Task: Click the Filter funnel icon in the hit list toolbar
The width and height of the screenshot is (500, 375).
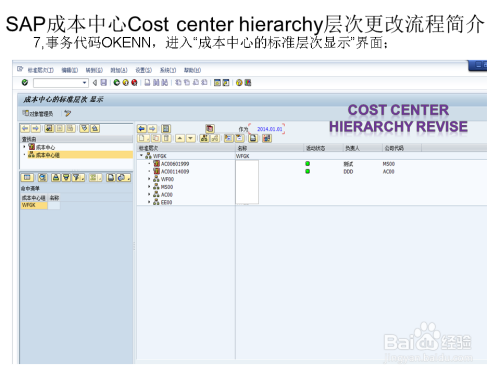Action: pyautogui.click(x=78, y=177)
